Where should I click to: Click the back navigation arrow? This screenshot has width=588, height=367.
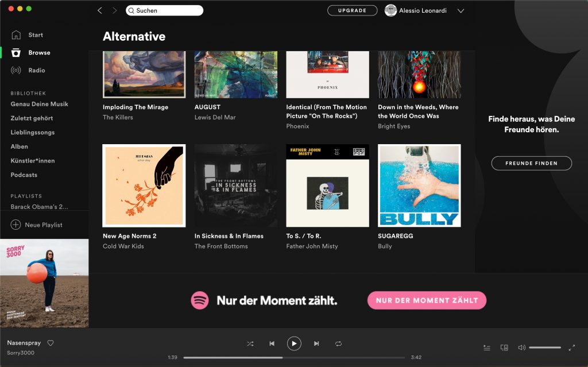coord(100,10)
